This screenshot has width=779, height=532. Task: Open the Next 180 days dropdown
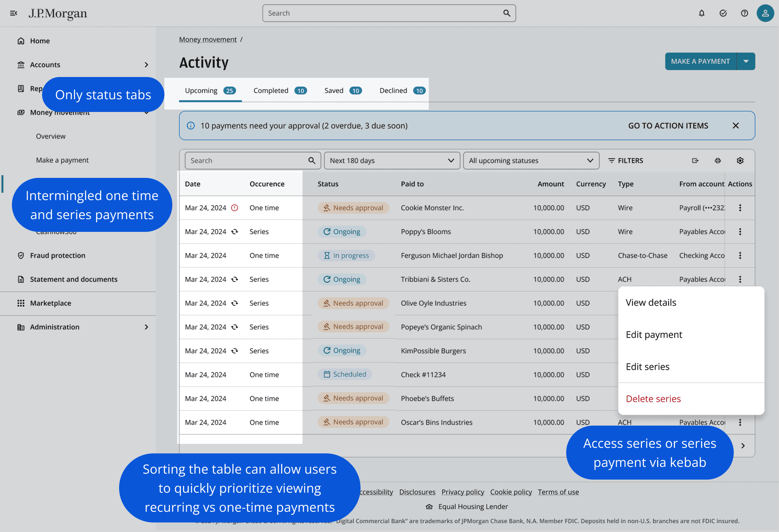click(392, 160)
